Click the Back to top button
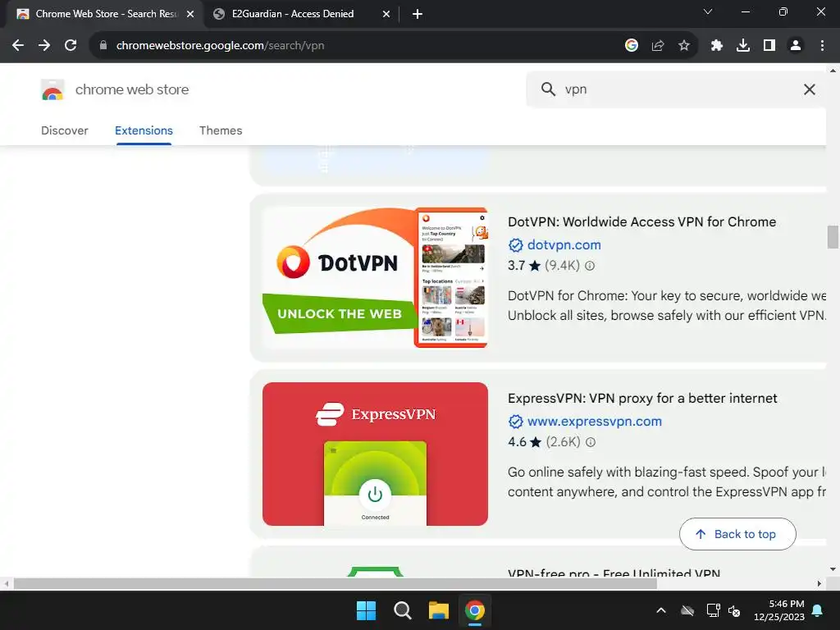This screenshot has width=840, height=630. point(737,534)
